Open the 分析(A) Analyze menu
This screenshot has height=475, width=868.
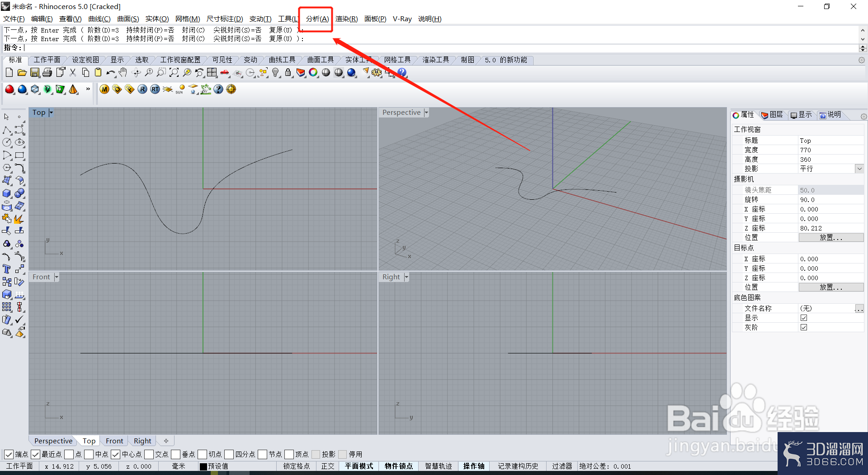tap(317, 19)
